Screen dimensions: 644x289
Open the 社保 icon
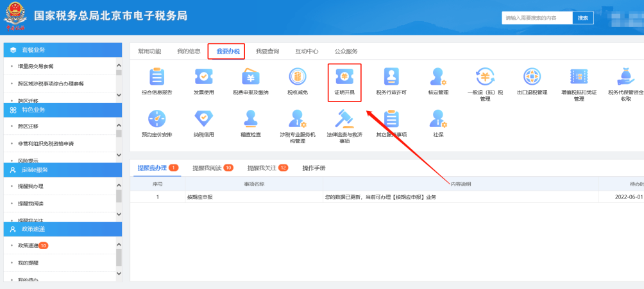[438, 119]
